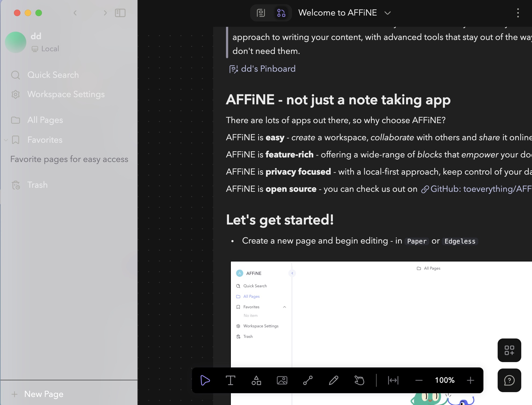Open the three-dot options menu
Image resolution: width=532 pixels, height=405 pixels.
pyautogui.click(x=518, y=13)
